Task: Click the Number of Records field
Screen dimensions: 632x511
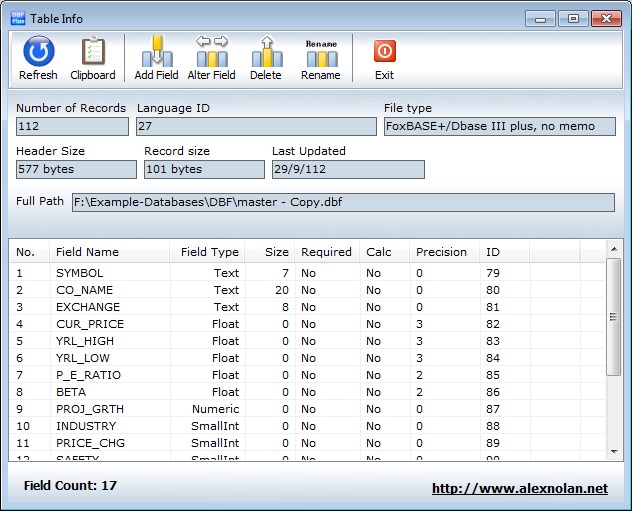Action: point(72,127)
